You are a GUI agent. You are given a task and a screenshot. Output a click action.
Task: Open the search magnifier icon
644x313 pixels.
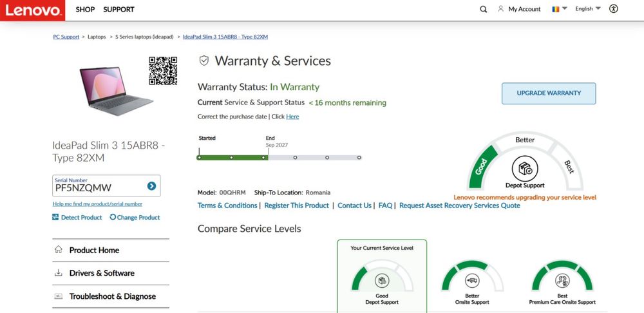tap(484, 9)
